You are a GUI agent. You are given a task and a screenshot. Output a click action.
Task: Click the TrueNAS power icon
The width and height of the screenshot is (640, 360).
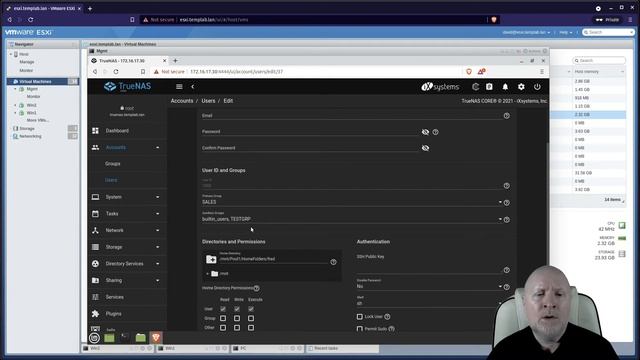point(537,87)
